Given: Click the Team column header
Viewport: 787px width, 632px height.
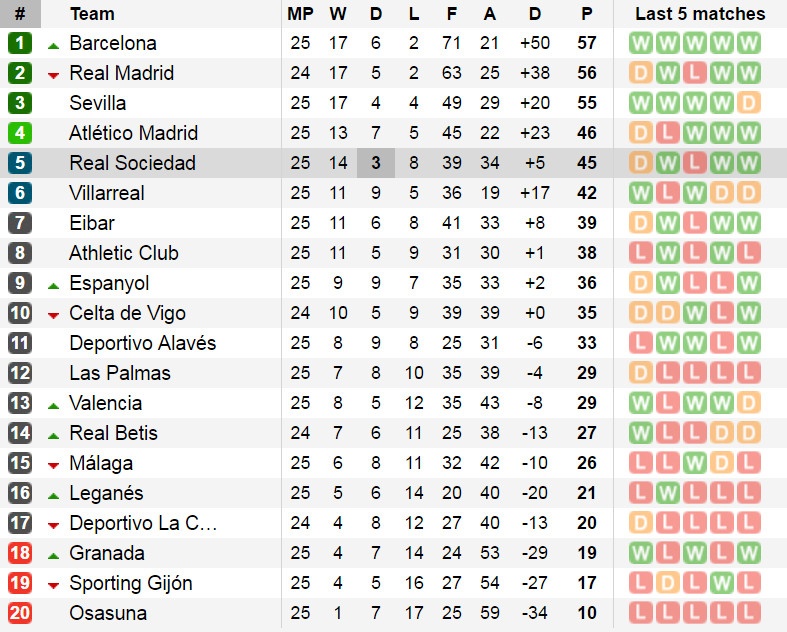Looking at the screenshot, I should tap(92, 14).
